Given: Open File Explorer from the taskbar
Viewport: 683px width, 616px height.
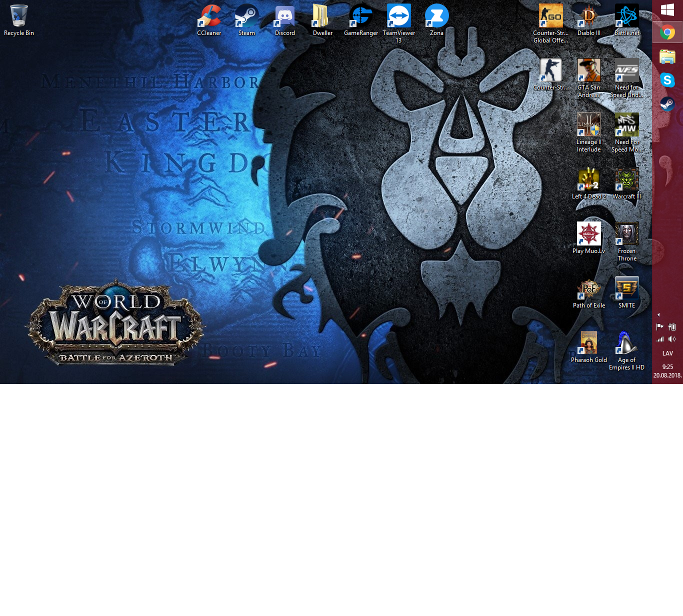Looking at the screenshot, I should pos(667,56).
